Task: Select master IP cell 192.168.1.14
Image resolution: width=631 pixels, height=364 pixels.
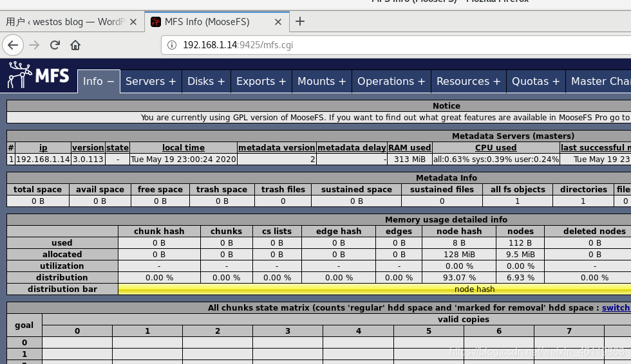Action: (43, 159)
